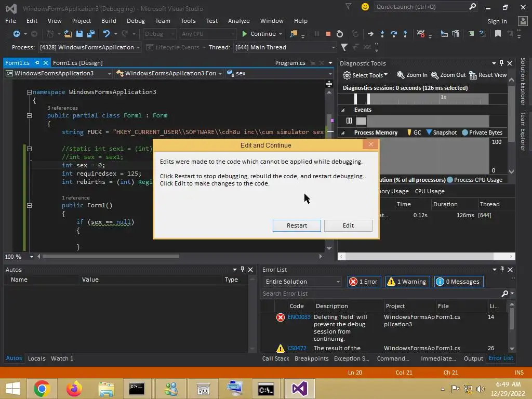Open the member dropdown showing sex
Screen dimensions: 532x399
(279, 73)
